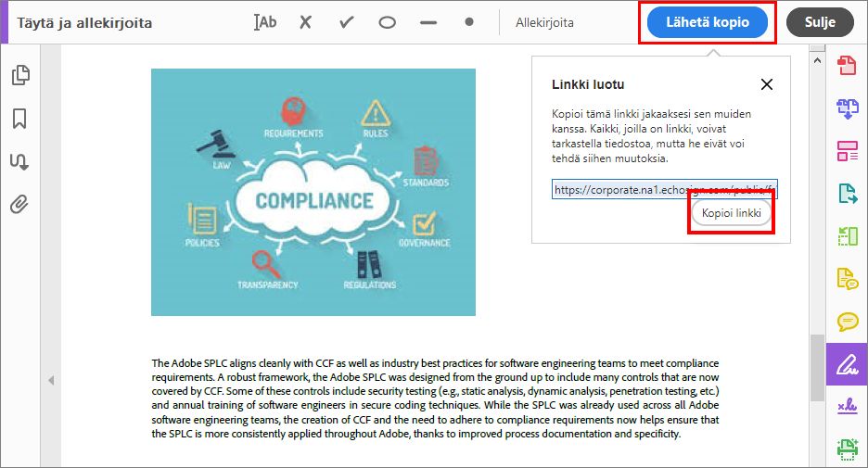Open the Adobe Sign request signatures tool
The height and width of the screenshot is (468, 868).
click(847, 407)
